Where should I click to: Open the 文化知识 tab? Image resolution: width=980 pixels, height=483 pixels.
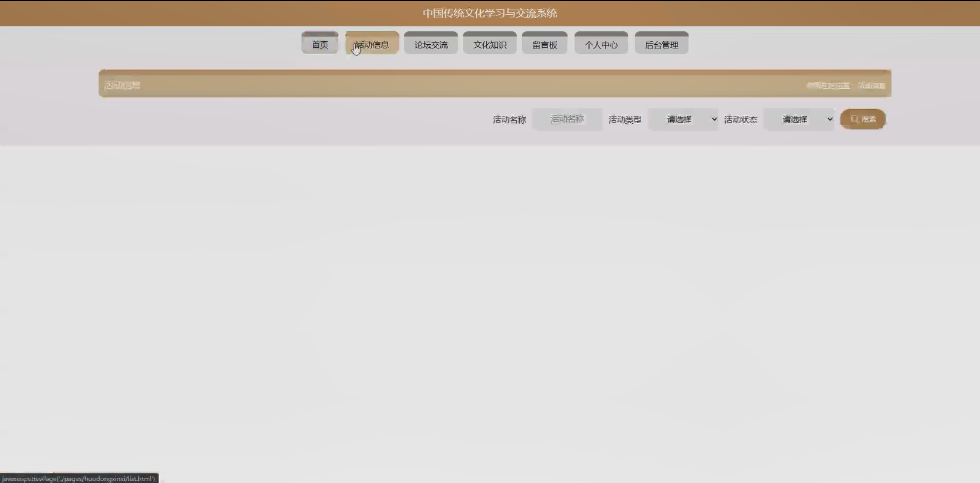coord(490,44)
